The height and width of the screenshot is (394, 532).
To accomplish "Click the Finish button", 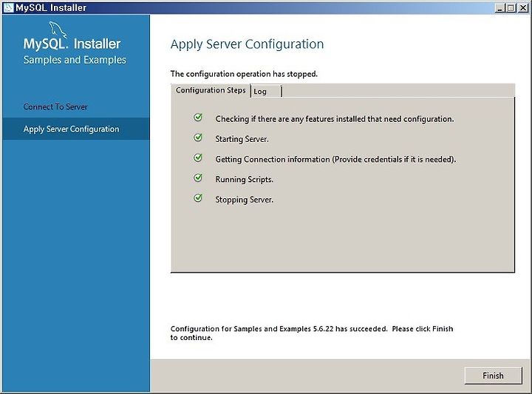I will [x=493, y=376].
